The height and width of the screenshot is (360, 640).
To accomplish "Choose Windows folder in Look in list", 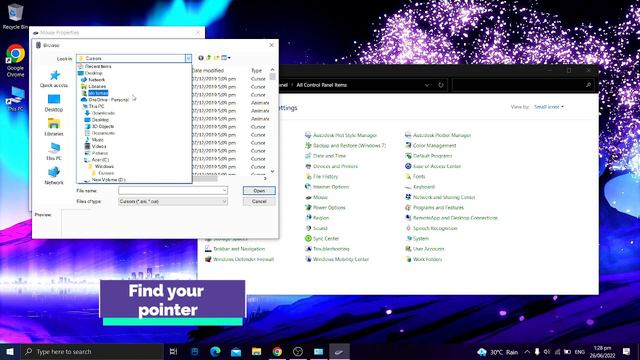I will (x=104, y=167).
